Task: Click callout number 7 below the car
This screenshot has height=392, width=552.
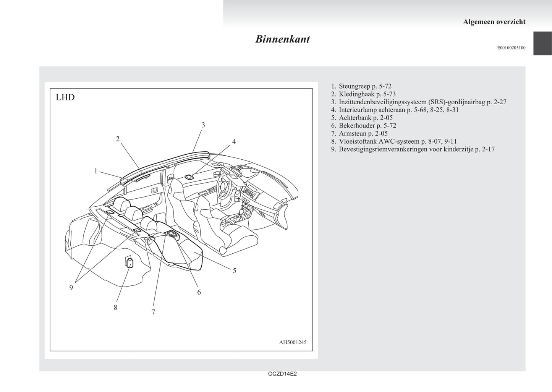Action: (x=153, y=312)
